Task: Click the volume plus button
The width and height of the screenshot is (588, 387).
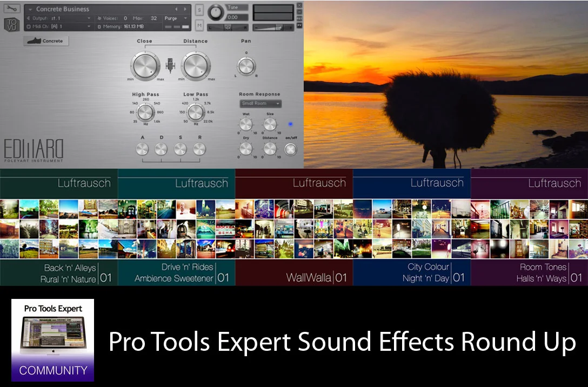Action: tap(290, 28)
